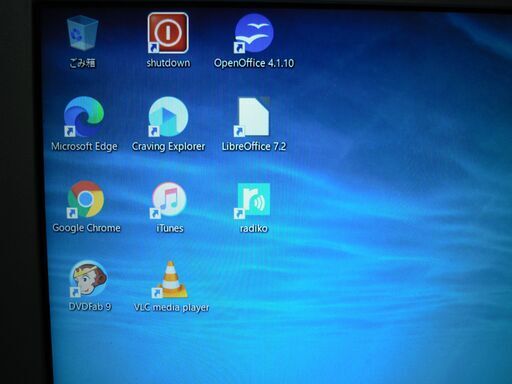
Task: Click the "shutdown" text label
Action: click(168, 63)
